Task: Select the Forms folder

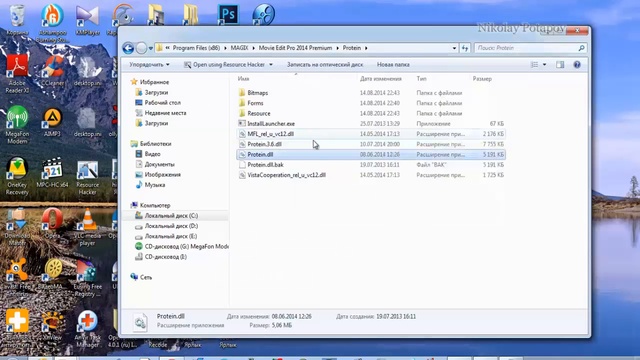Action: [255, 103]
